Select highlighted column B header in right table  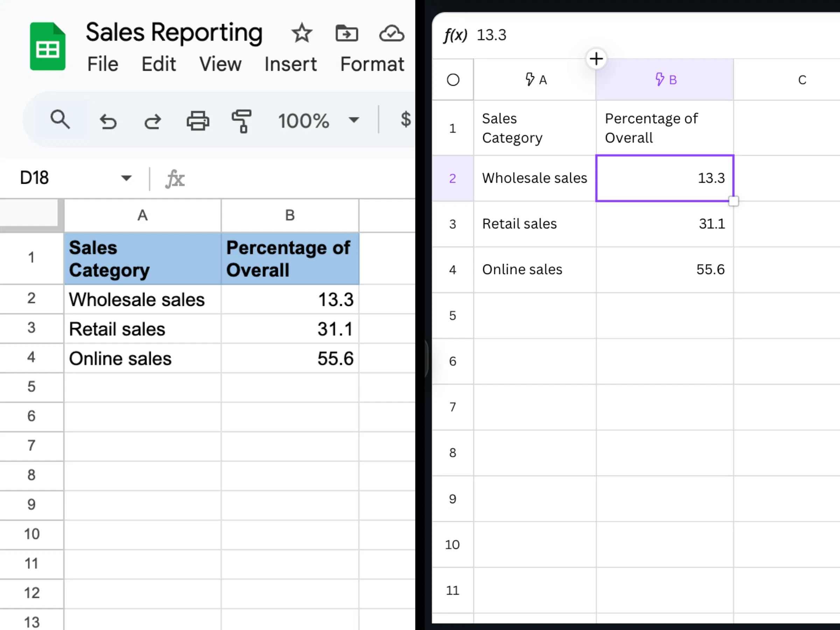[x=665, y=80]
